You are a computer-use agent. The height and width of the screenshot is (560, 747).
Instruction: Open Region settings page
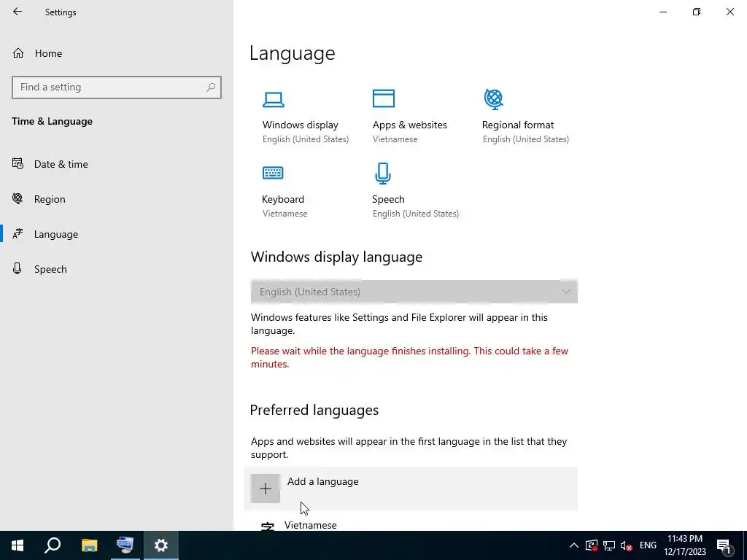click(x=50, y=199)
